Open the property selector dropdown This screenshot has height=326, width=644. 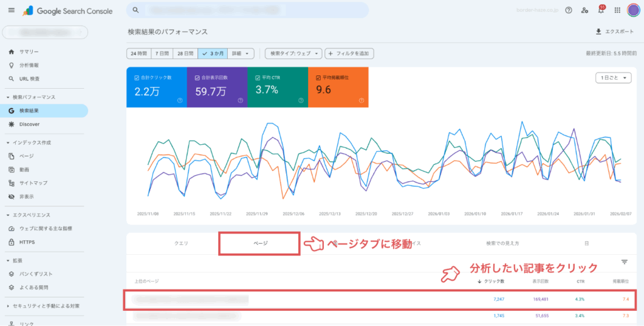point(45,32)
